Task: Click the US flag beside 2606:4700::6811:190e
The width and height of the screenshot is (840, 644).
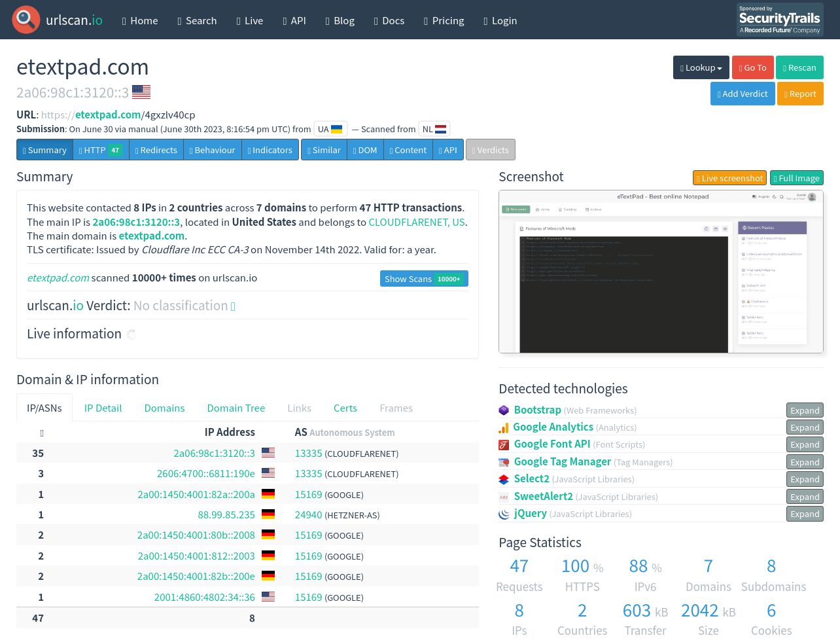Action: point(268,473)
